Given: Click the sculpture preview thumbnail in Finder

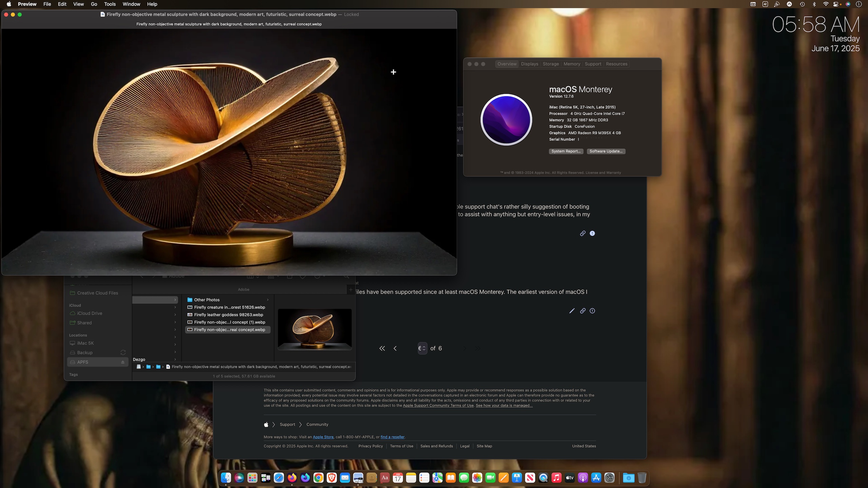Looking at the screenshot, I should 314,329.
